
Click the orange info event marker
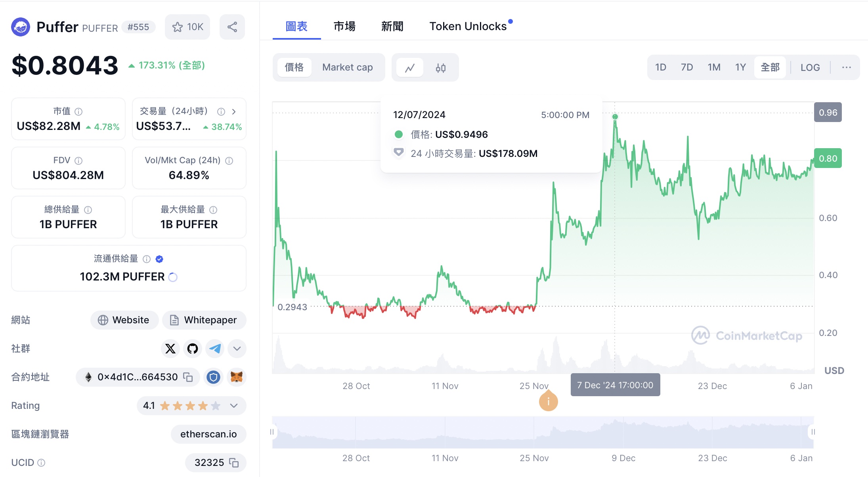[x=549, y=402]
